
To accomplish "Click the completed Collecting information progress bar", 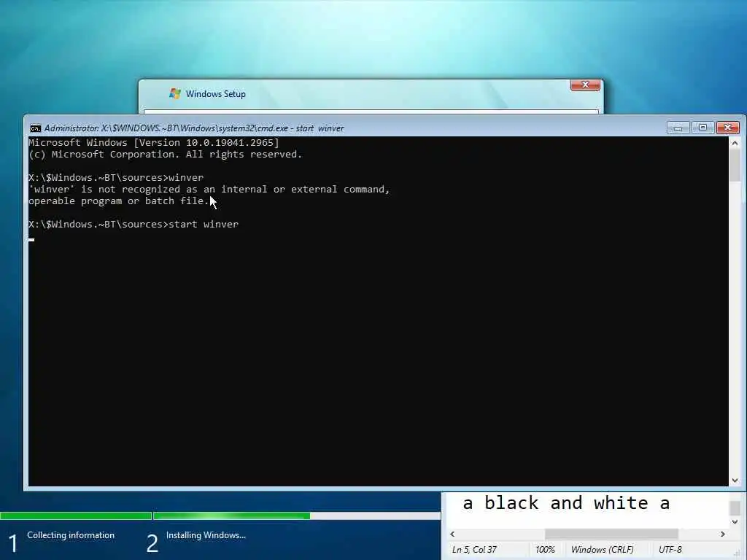I will [x=76, y=516].
